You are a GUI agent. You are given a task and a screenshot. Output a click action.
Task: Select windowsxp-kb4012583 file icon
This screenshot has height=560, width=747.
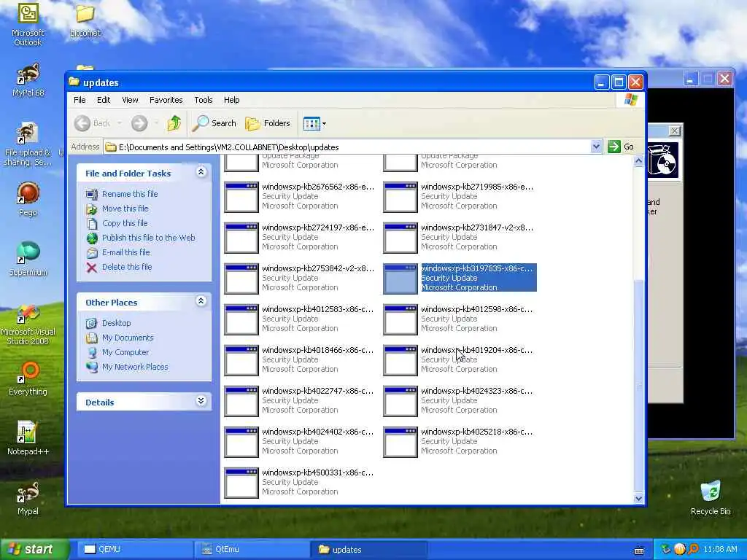241,319
